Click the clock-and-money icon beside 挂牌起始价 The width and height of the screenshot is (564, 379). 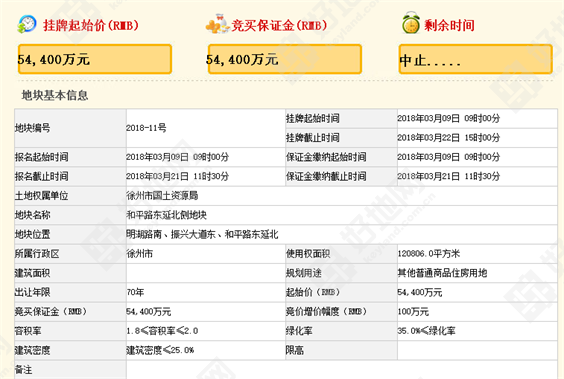(27, 24)
